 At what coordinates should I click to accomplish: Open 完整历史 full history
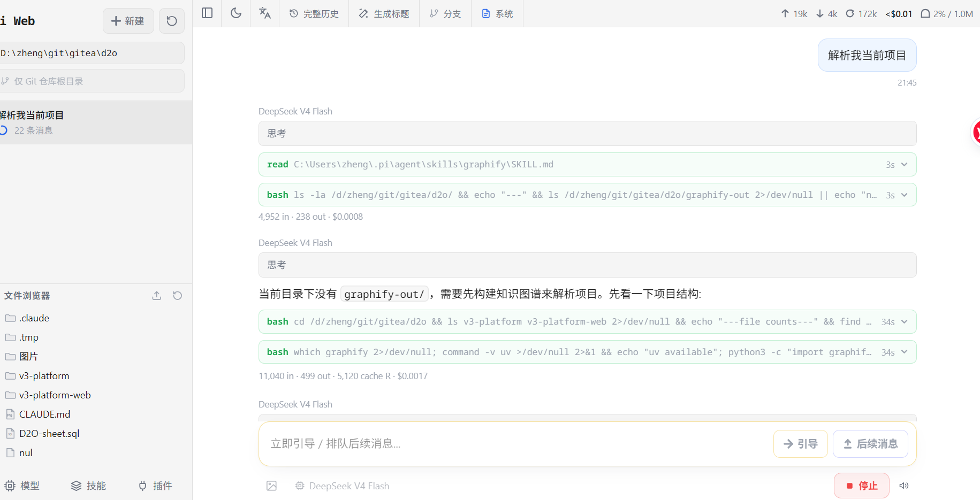click(x=314, y=13)
